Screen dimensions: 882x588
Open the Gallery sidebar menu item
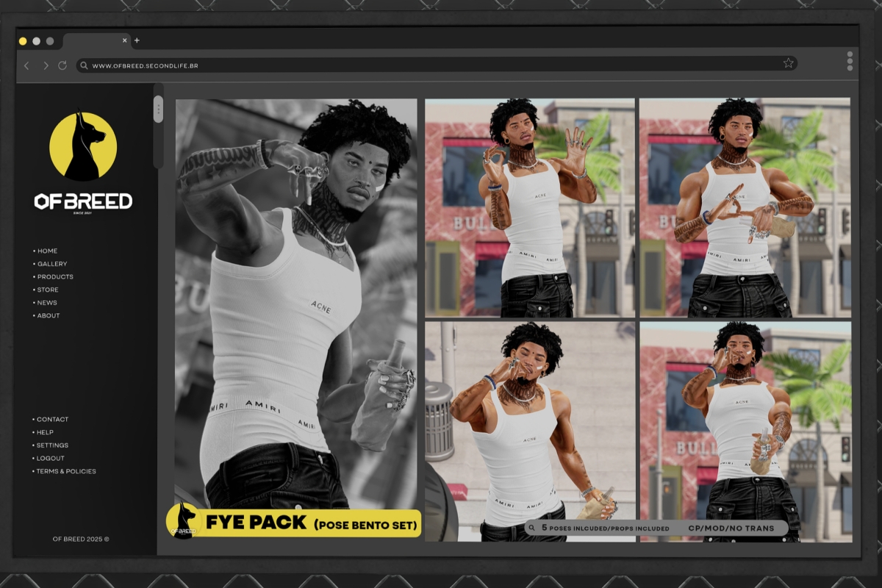pyautogui.click(x=51, y=264)
